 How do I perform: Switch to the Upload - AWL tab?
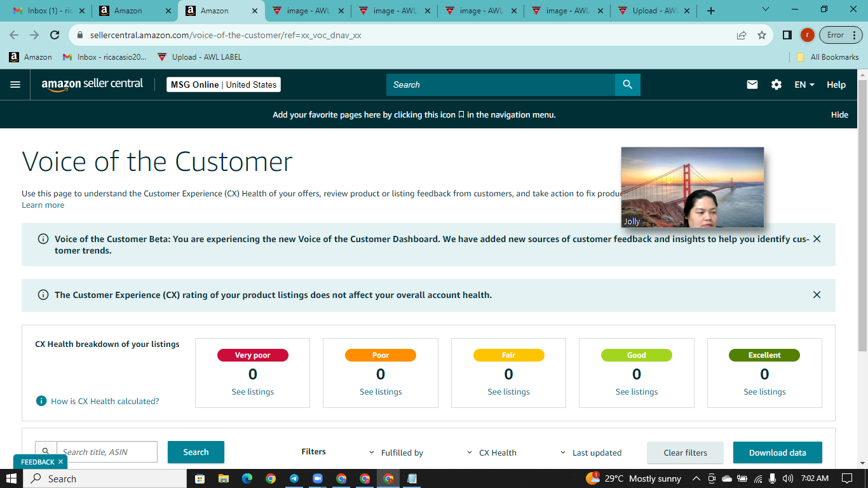click(656, 11)
